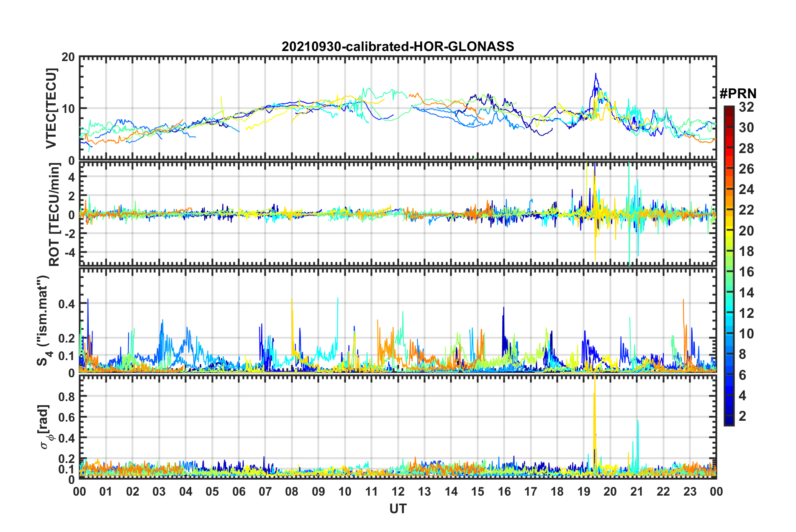Viewport: 796px width, 532px height.
Task: Click UT axis tick label 21
Action: tap(637, 491)
